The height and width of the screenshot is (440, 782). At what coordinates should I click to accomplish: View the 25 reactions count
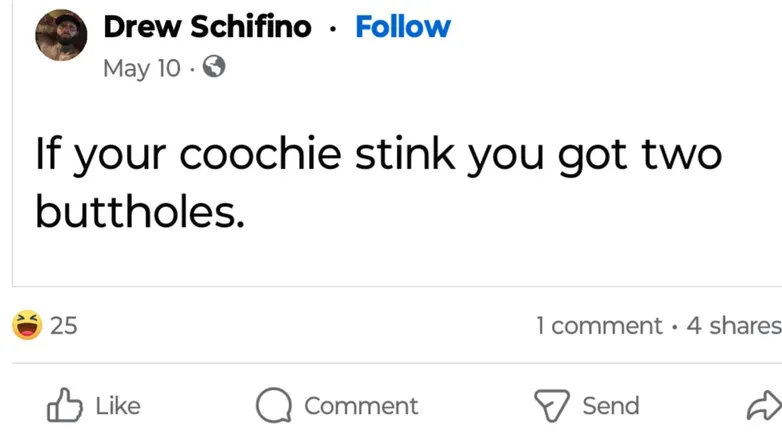point(64,326)
